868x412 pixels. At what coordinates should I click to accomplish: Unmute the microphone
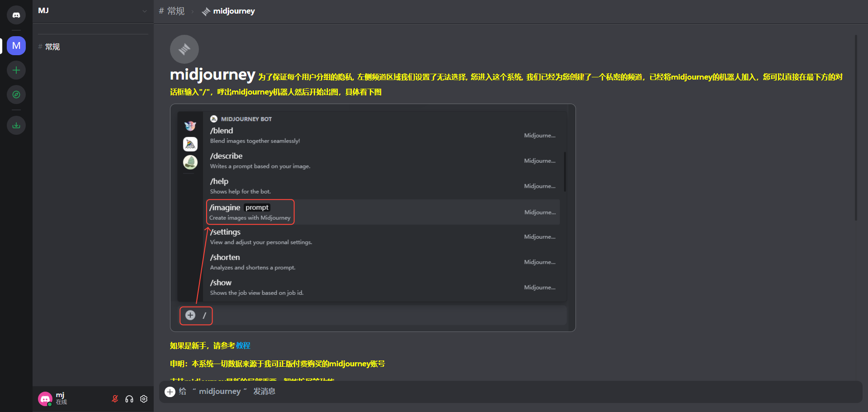(114, 399)
